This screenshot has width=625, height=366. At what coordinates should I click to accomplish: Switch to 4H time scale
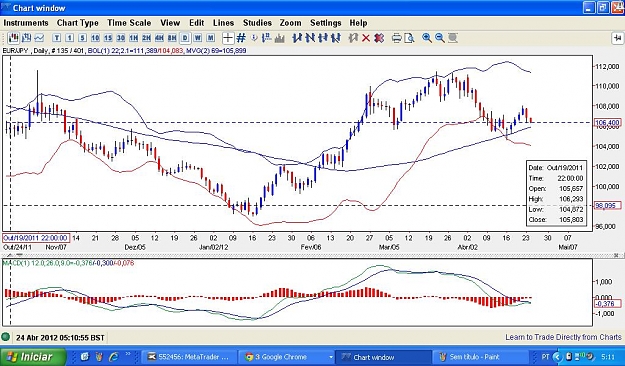(x=159, y=38)
